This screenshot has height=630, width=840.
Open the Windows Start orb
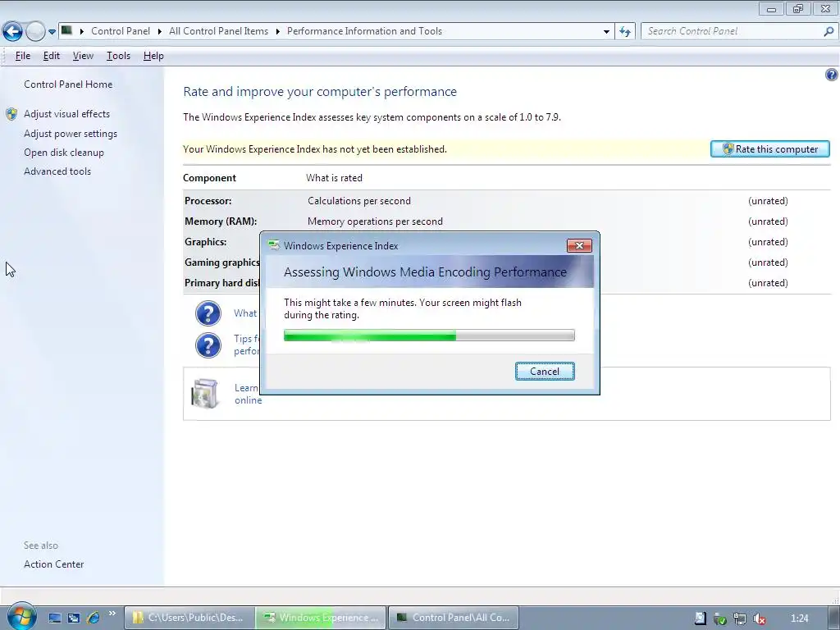pos(21,616)
